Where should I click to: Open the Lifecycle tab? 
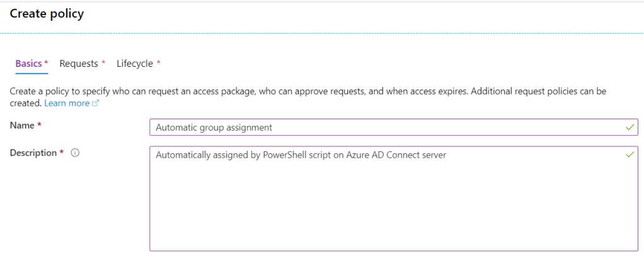tap(135, 64)
